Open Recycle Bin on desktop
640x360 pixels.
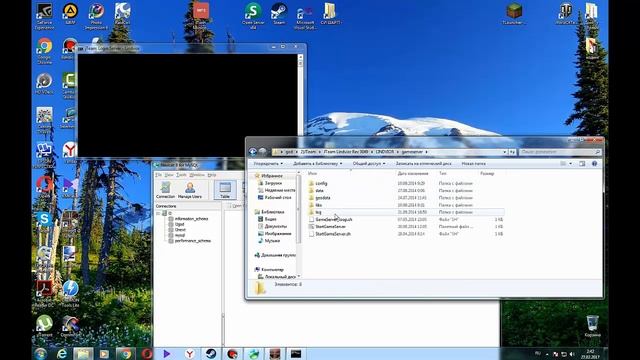click(592, 326)
